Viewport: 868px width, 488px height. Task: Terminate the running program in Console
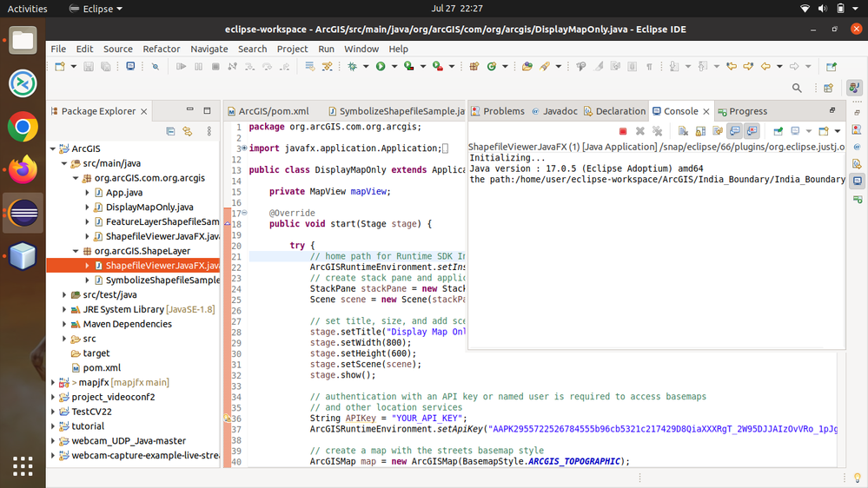pos(623,131)
